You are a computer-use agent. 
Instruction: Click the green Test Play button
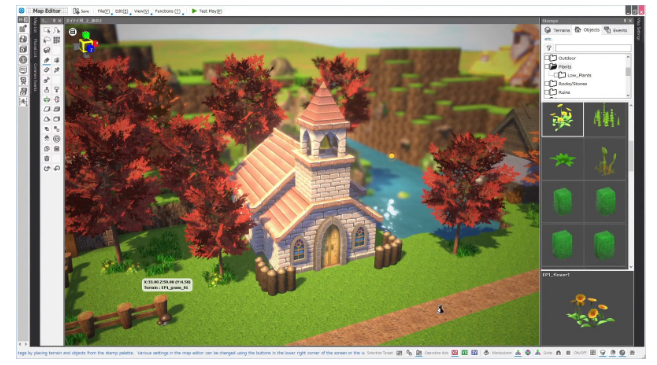tap(207, 11)
